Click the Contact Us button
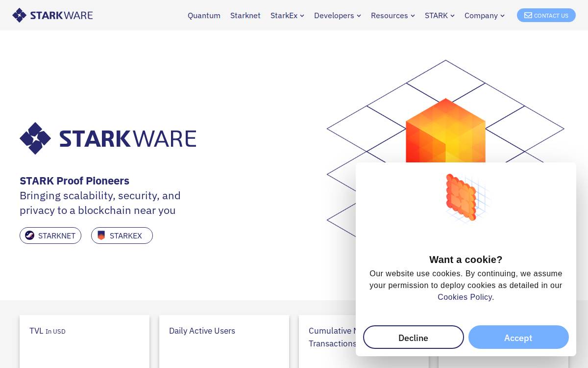The width and height of the screenshot is (588, 368). click(546, 15)
